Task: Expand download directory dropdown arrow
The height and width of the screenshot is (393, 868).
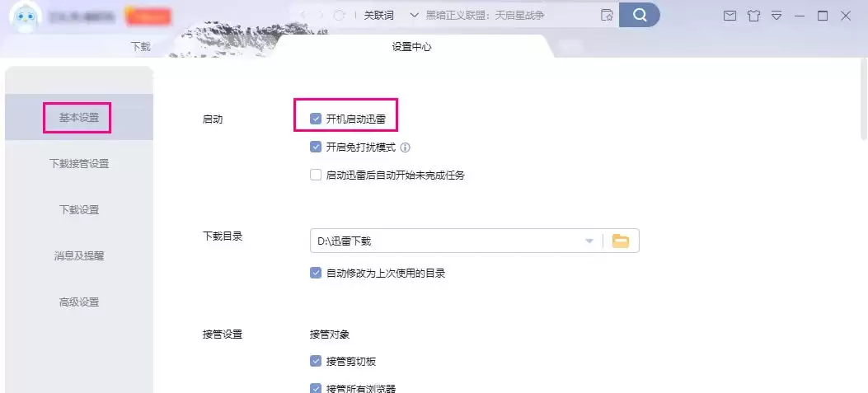Action: pyautogui.click(x=589, y=241)
